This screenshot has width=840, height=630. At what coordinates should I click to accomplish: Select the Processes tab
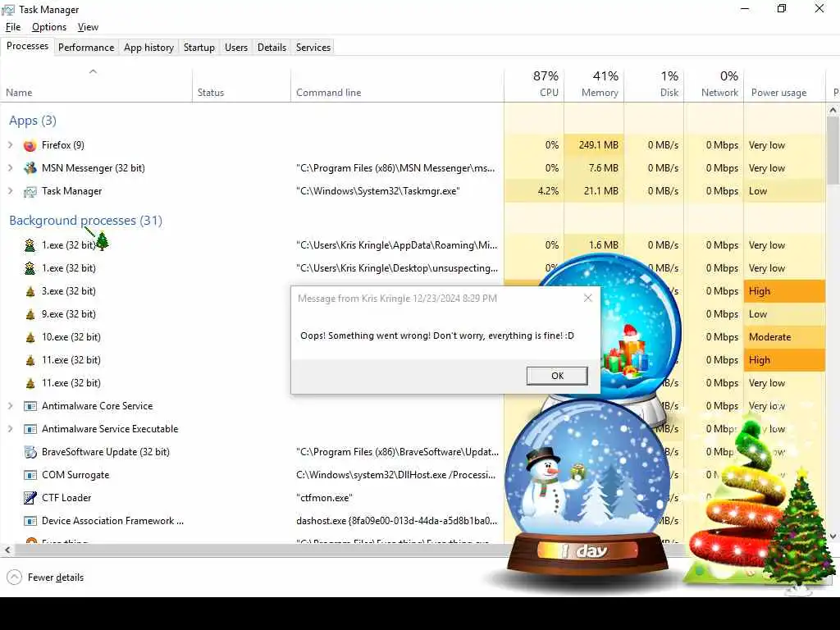27,46
